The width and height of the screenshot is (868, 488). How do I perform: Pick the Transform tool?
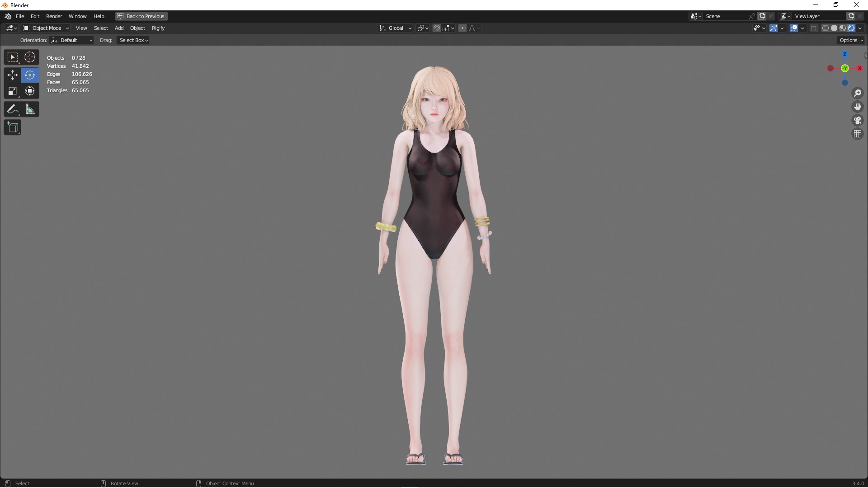(30, 91)
